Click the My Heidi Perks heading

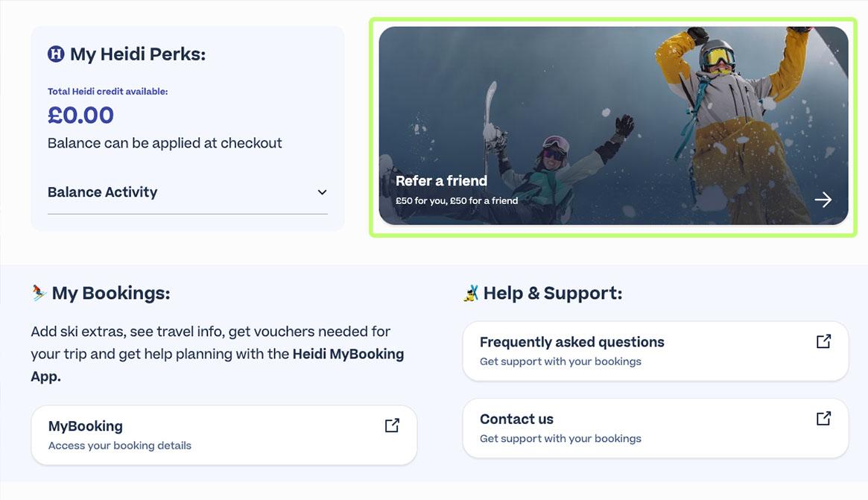pos(138,54)
